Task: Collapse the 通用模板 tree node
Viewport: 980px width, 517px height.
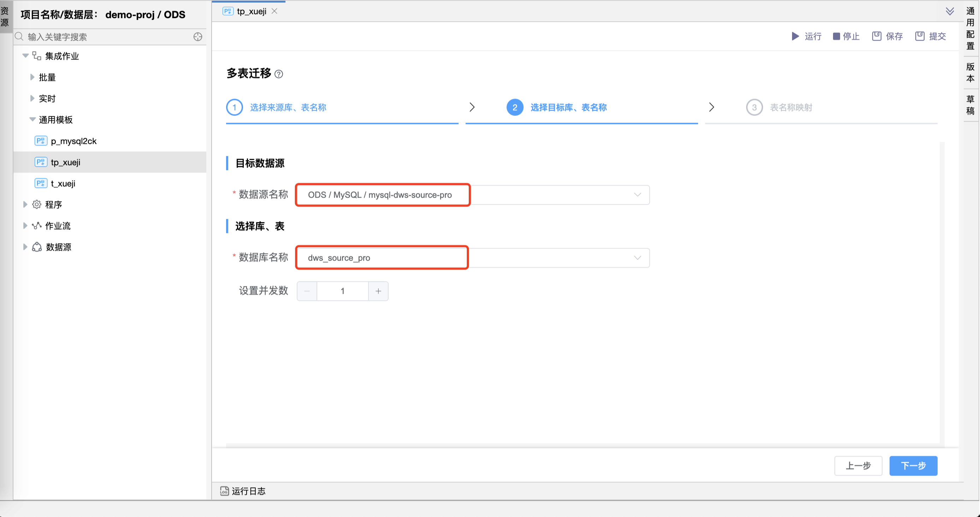Action: (33, 120)
